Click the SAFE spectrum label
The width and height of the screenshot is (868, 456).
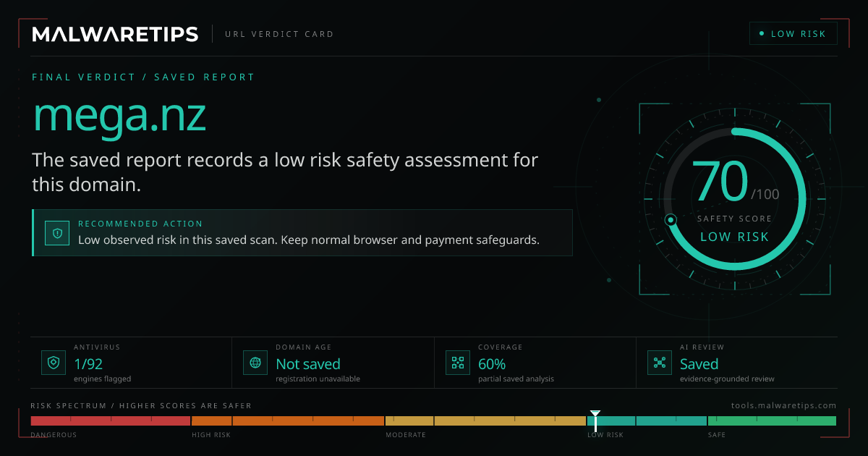[716, 435]
